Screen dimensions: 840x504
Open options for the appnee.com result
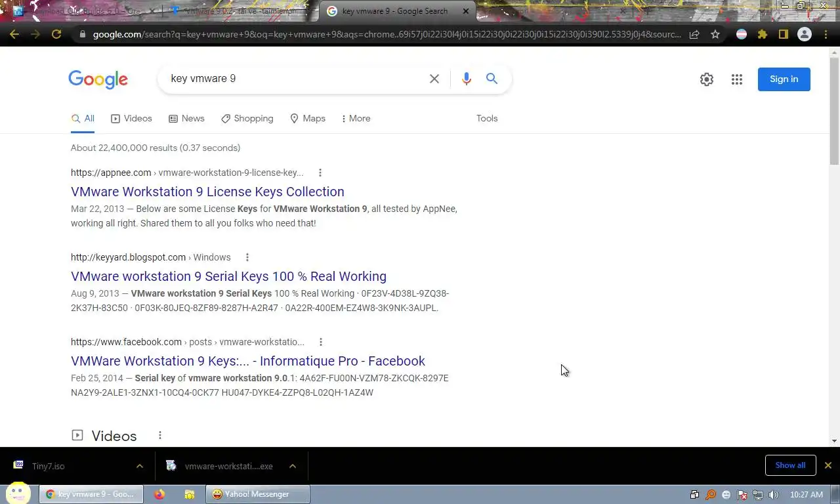point(320,173)
